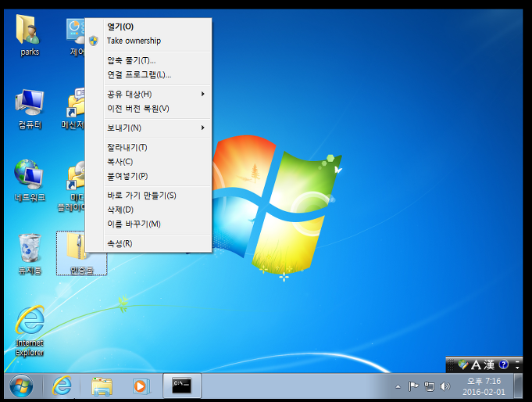Click the Show desktop button
Image resolution: width=532 pixels, height=402 pixels.
coord(518,386)
